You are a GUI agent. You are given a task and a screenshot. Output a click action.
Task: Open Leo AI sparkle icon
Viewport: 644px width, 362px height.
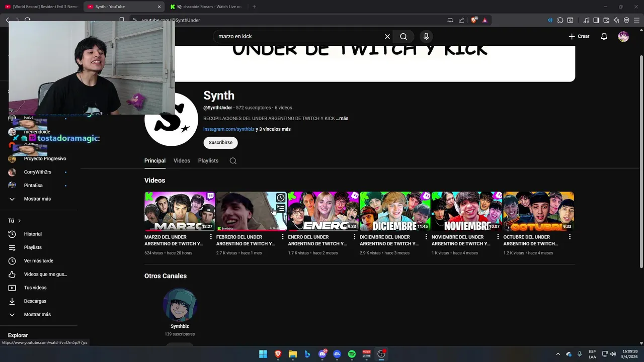click(x=616, y=20)
